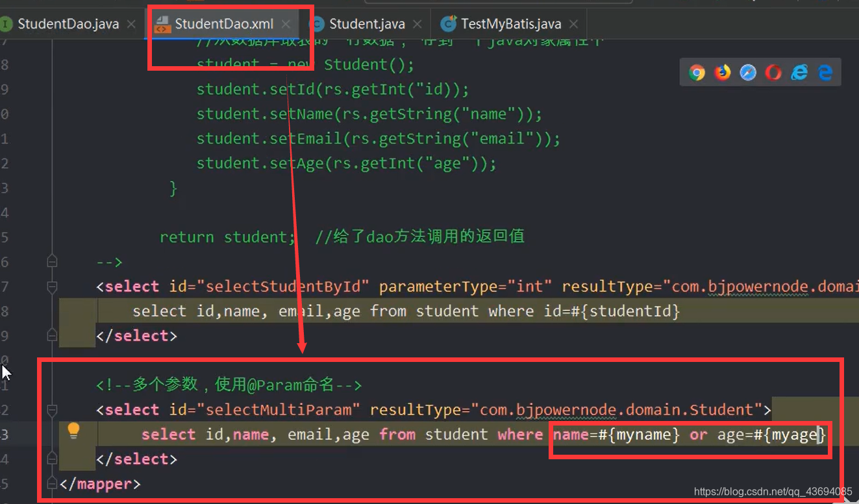Screen dimensions: 859x504
Task: Close the TestMyBatis.java tab
Action: point(573,25)
